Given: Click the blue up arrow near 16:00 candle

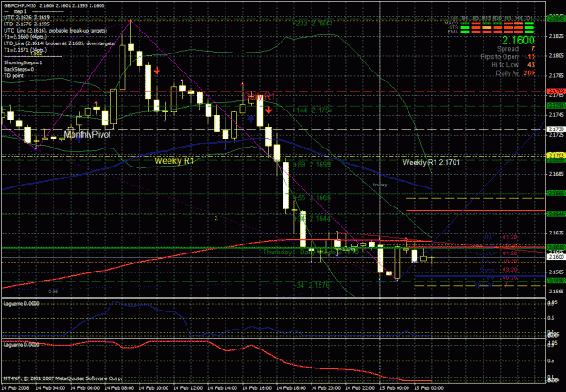Looking at the screenshot, I should pos(250,119).
